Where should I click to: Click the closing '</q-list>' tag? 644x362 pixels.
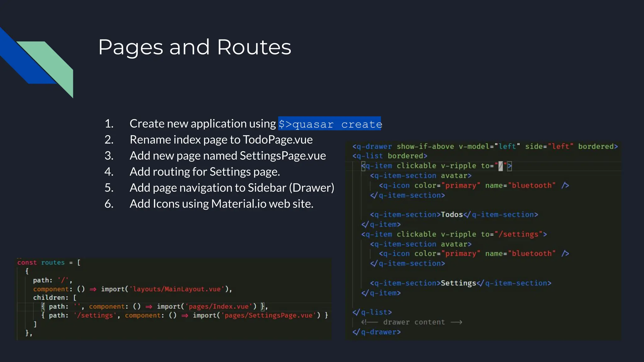[372, 312]
